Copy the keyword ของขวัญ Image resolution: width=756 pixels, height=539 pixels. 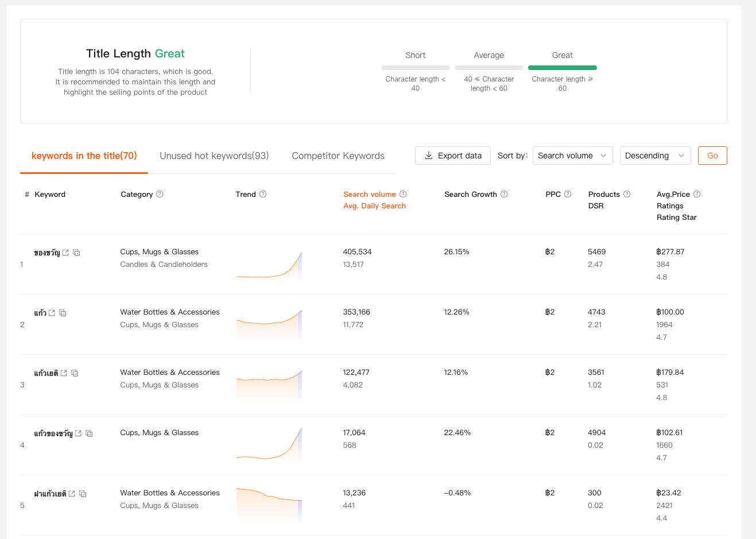[76, 253]
